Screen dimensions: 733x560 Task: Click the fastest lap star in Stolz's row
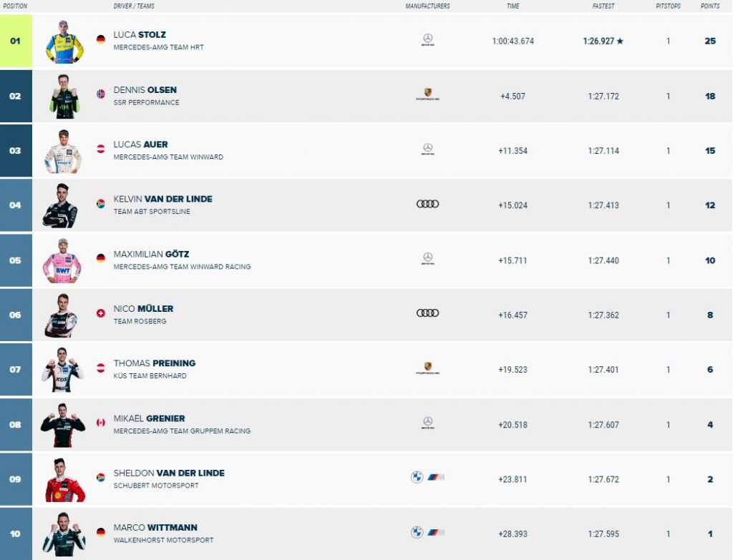[620, 41]
